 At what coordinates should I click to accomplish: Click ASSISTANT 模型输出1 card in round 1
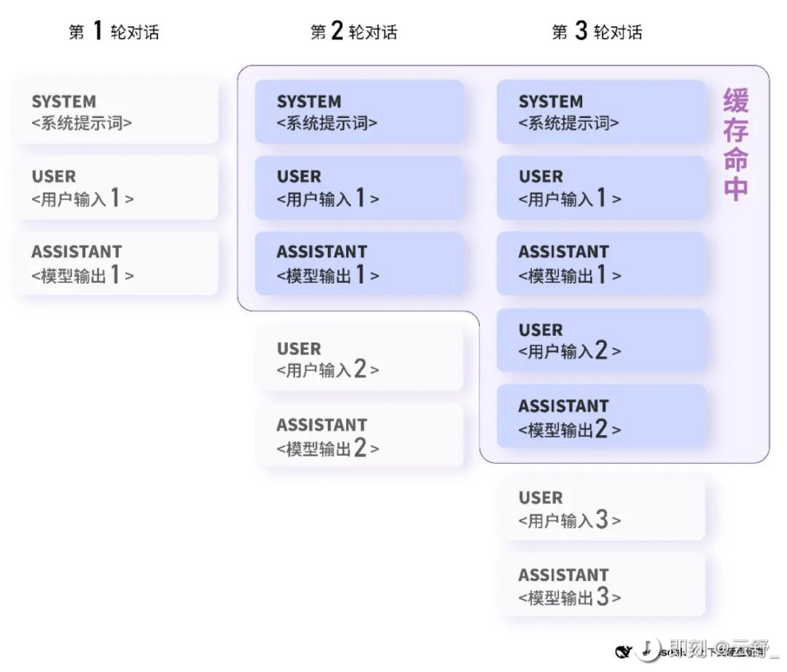tap(118, 264)
